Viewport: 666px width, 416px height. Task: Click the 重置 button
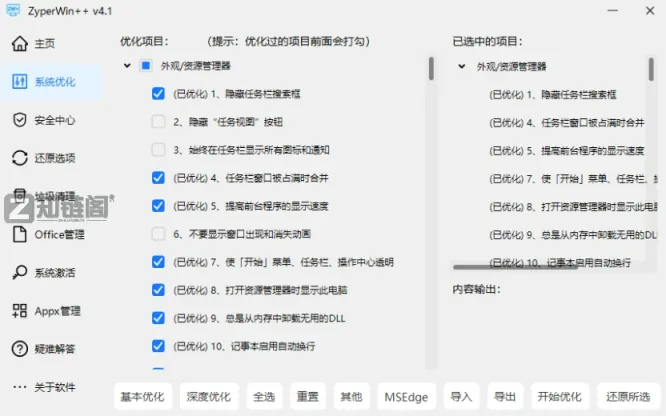(x=308, y=397)
